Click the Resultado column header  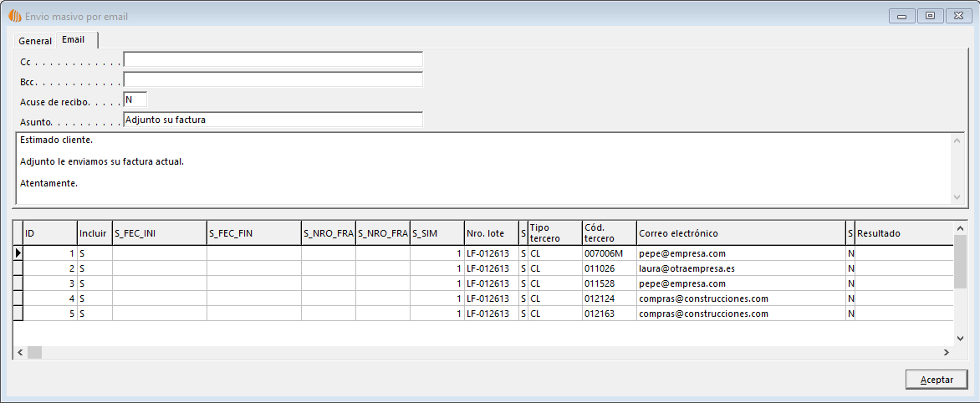(x=903, y=233)
